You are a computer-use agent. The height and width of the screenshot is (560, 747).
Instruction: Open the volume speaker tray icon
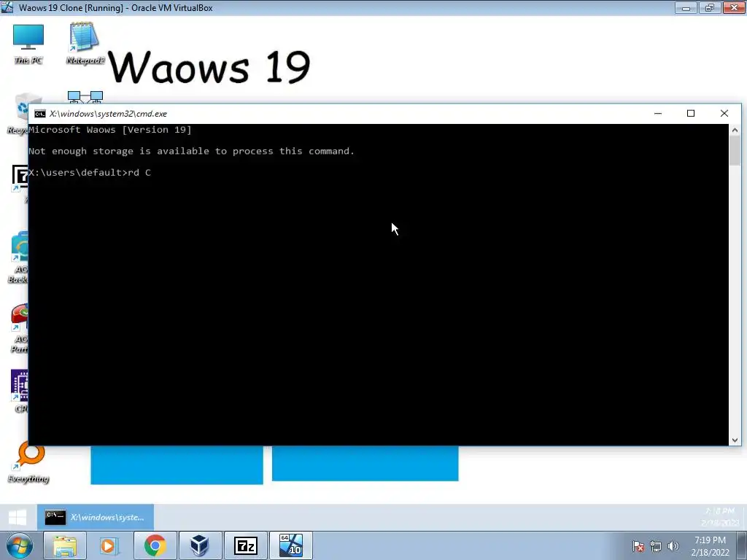(x=673, y=546)
